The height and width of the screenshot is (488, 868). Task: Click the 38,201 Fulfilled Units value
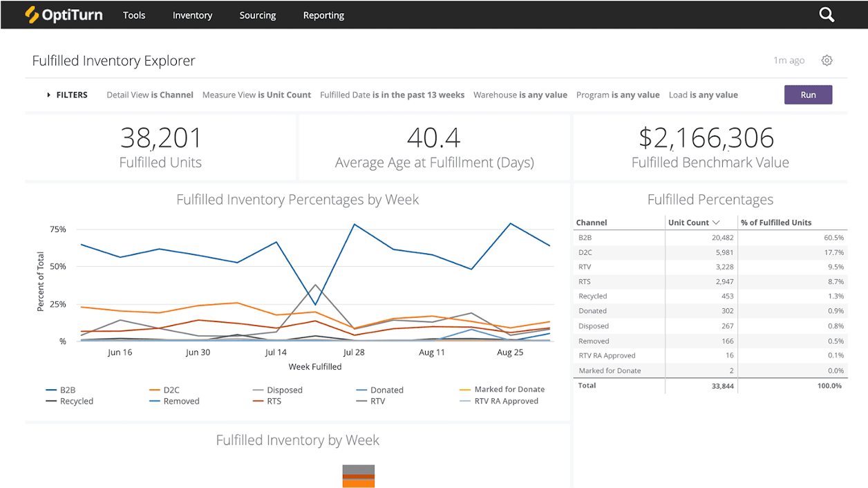pyautogui.click(x=160, y=138)
